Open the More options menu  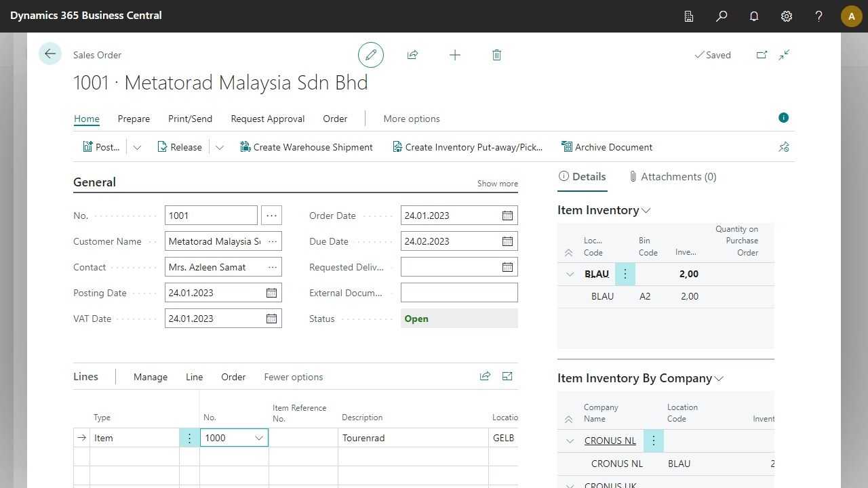(412, 119)
